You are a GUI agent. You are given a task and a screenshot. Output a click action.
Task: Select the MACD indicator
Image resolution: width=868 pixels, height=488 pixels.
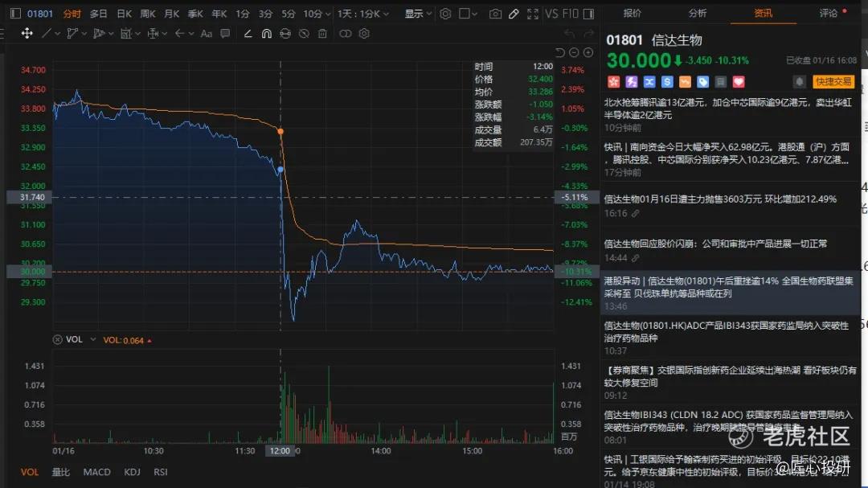[x=97, y=472]
